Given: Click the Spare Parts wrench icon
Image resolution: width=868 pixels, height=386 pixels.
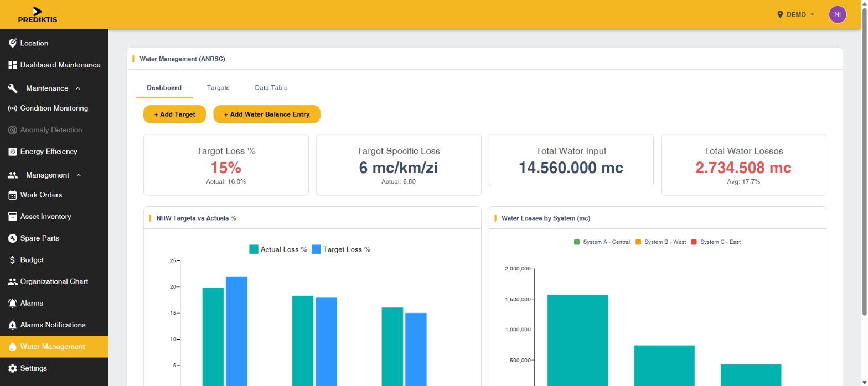Looking at the screenshot, I should click(x=13, y=238).
